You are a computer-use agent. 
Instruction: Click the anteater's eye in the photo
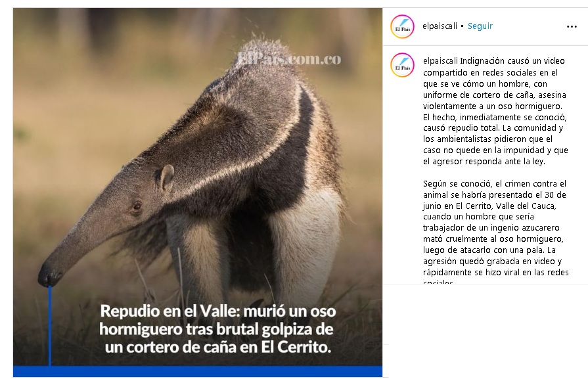137,206
